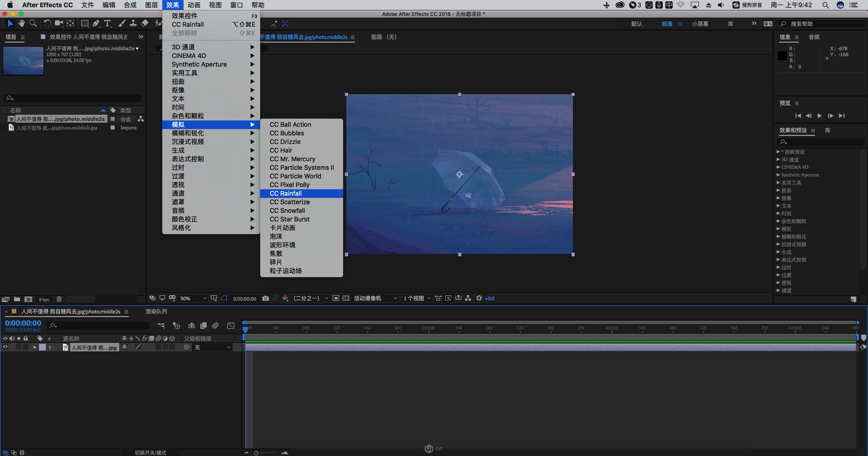Enable frame blending in the timeline
This screenshot has height=456, width=868.
[204, 326]
